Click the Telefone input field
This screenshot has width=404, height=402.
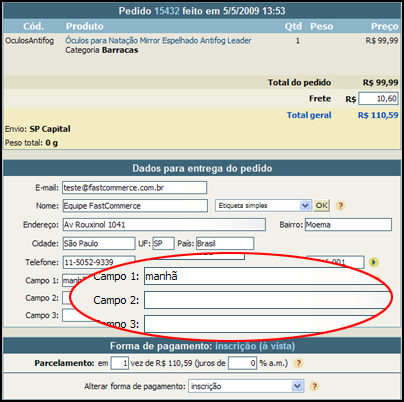click(x=99, y=262)
